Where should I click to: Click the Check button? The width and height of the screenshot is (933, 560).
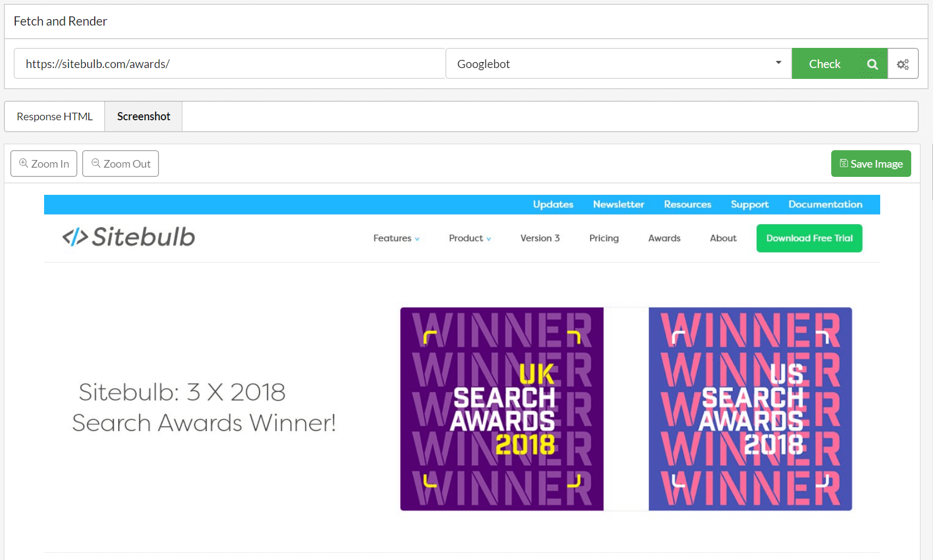(x=839, y=64)
